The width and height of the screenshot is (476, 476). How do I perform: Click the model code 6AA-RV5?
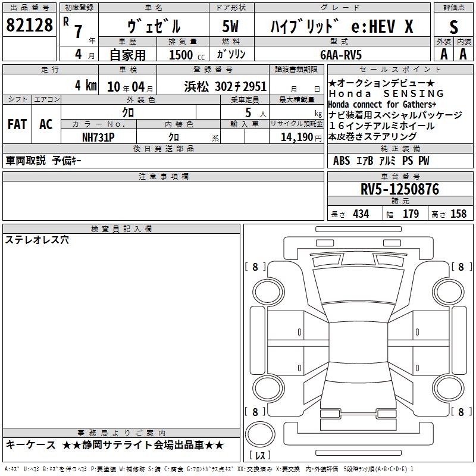[341, 55]
